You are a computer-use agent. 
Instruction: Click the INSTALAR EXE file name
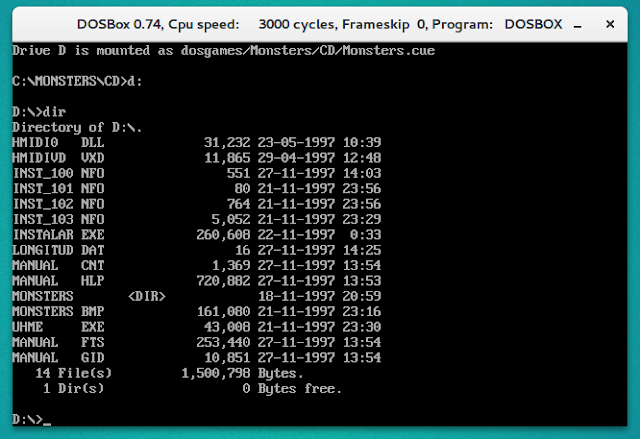click(58, 235)
